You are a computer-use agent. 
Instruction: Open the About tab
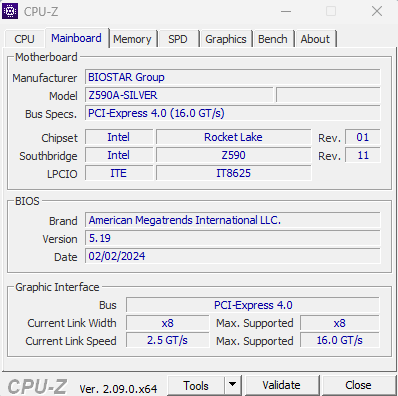click(x=315, y=39)
